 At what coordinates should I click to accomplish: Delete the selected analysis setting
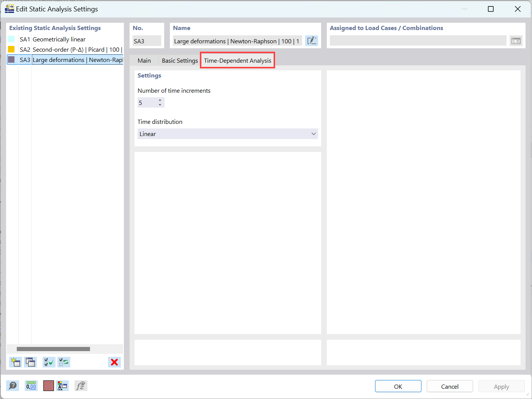114,362
